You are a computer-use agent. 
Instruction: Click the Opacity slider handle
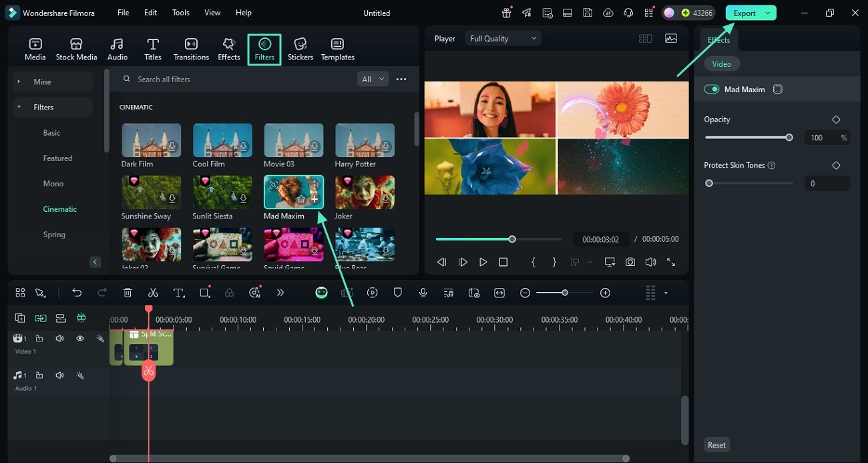point(789,138)
